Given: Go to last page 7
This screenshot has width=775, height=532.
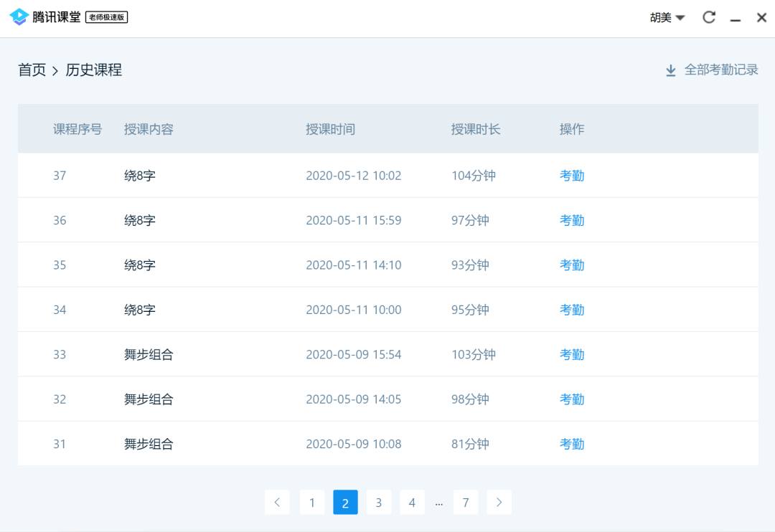Looking at the screenshot, I should (466, 503).
